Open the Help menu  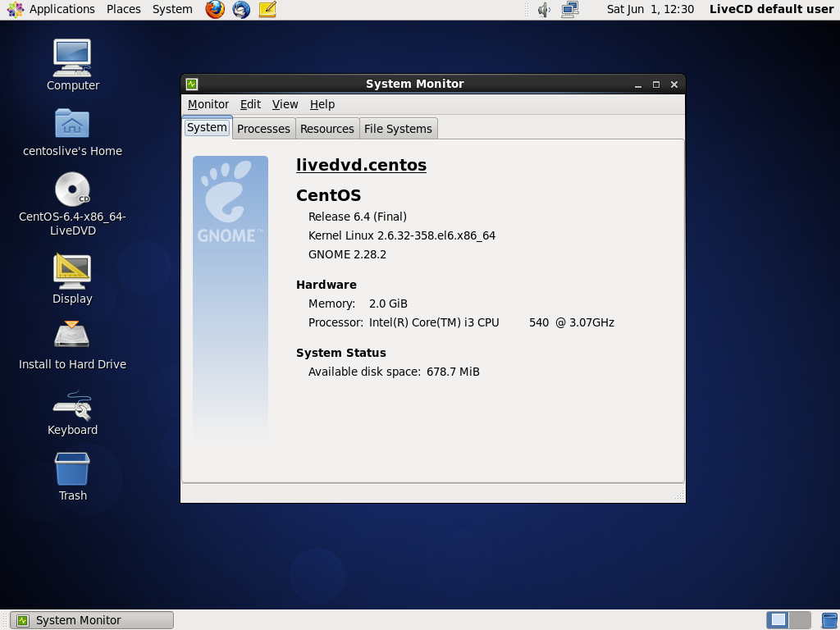click(322, 104)
